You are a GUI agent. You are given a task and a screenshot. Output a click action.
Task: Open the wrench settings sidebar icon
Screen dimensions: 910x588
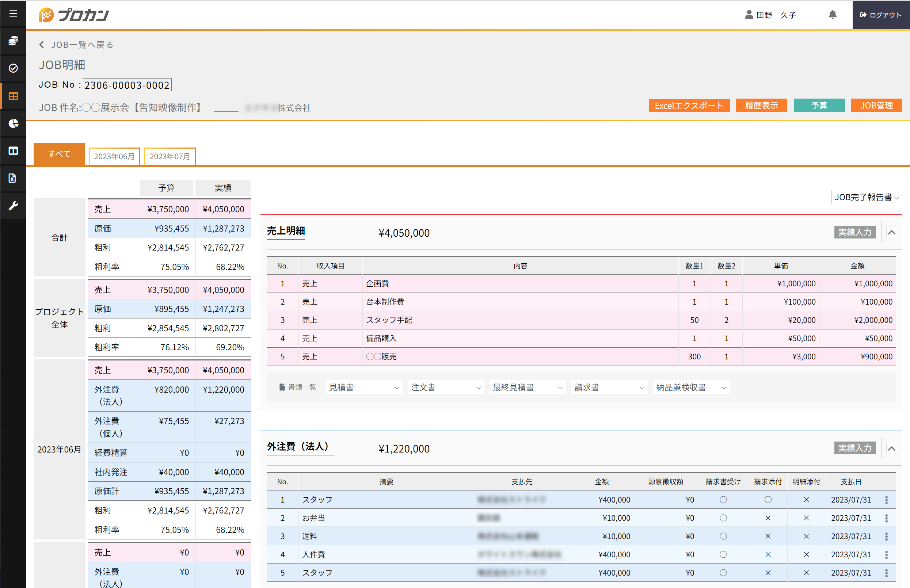(13, 206)
